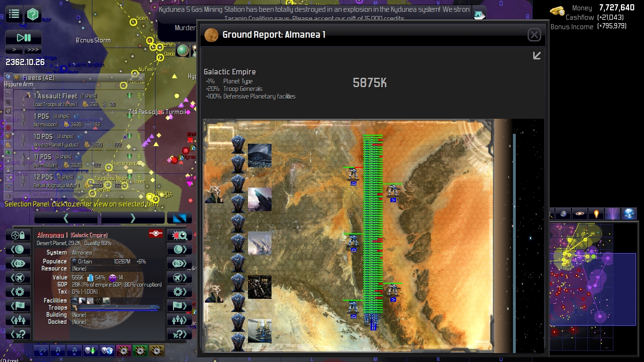Screen dimensions: 644x362
Task: Open the main game menu list icon
Action: point(14,14)
